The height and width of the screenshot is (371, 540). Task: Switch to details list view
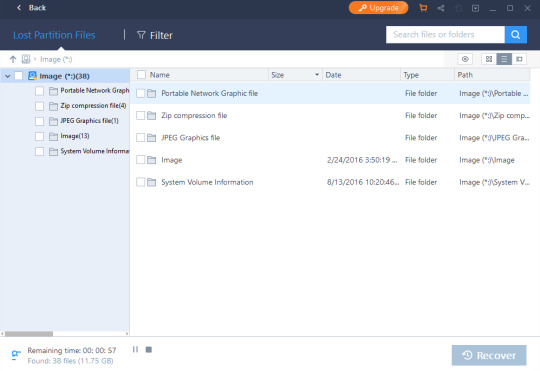(504, 59)
